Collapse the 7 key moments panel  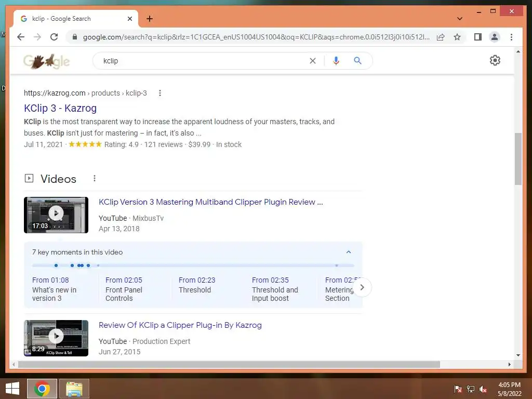[x=349, y=252]
